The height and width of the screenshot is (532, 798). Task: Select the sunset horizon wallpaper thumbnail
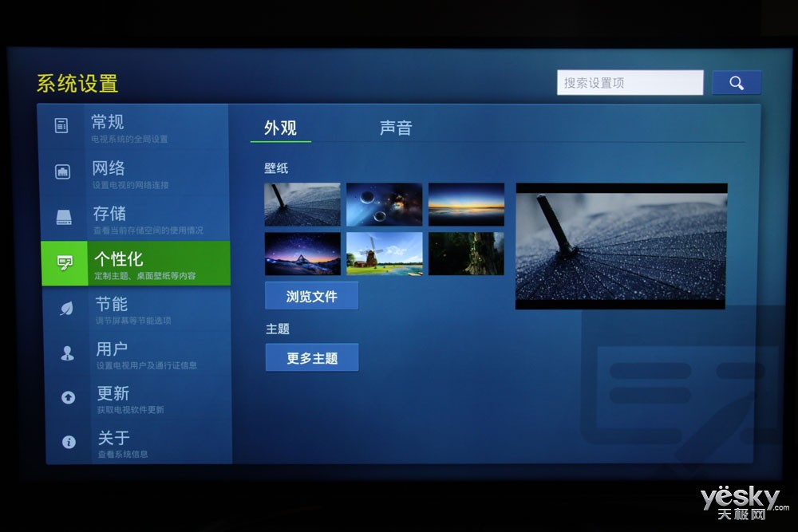tap(466, 205)
